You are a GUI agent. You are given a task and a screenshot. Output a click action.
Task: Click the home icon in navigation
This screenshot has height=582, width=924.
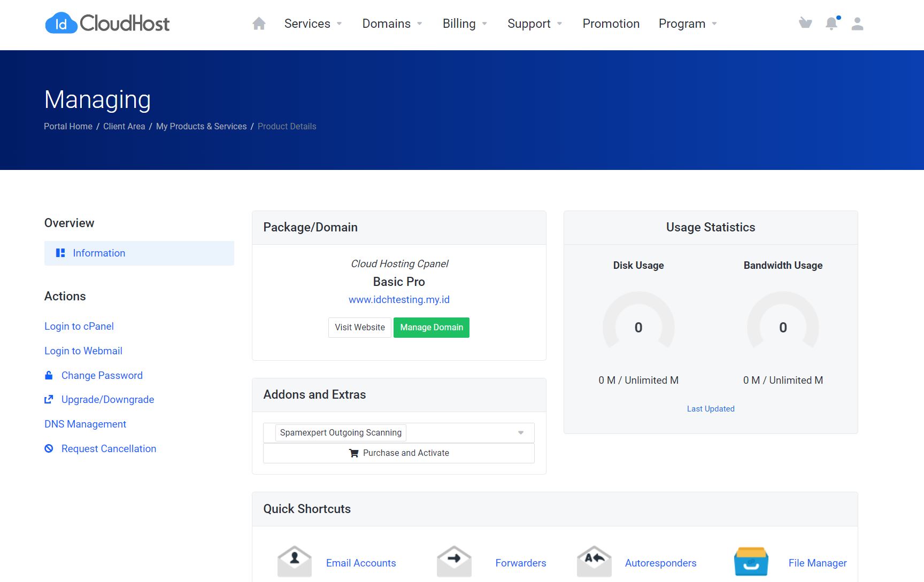(x=259, y=24)
